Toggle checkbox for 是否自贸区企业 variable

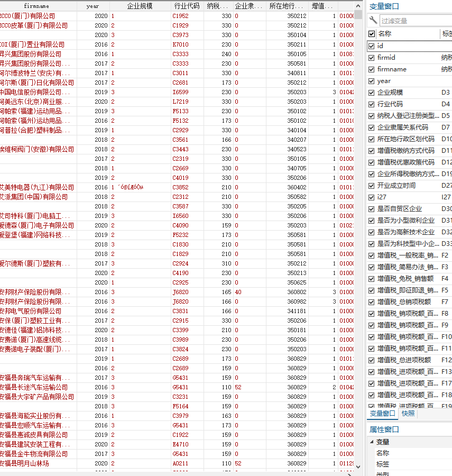pyautogui.click(x=372, y=209)
